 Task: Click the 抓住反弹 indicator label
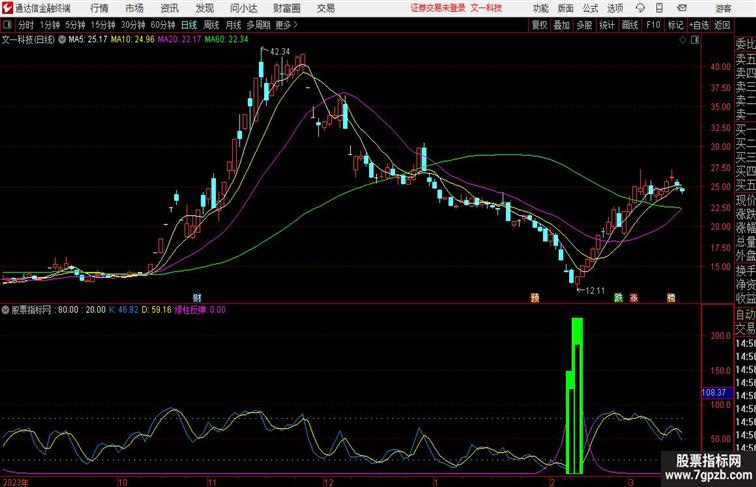coord(200,310)
